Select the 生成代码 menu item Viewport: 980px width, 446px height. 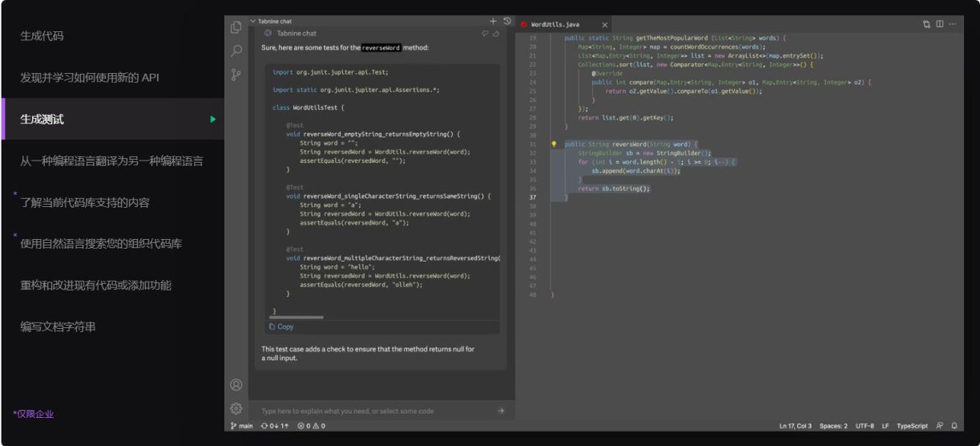[x=42, y=36]
